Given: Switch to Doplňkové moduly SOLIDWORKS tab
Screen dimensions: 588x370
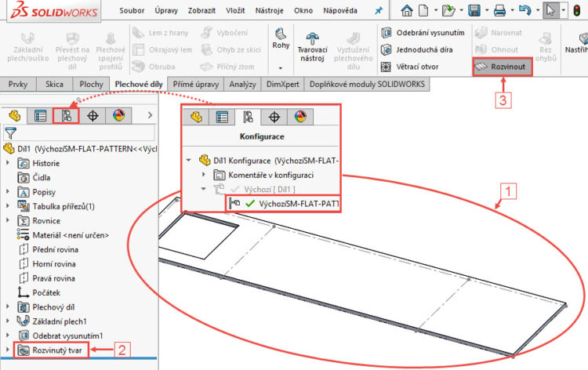Looking at the screenshot, I should pyautogui.click(x=367, y=85).
